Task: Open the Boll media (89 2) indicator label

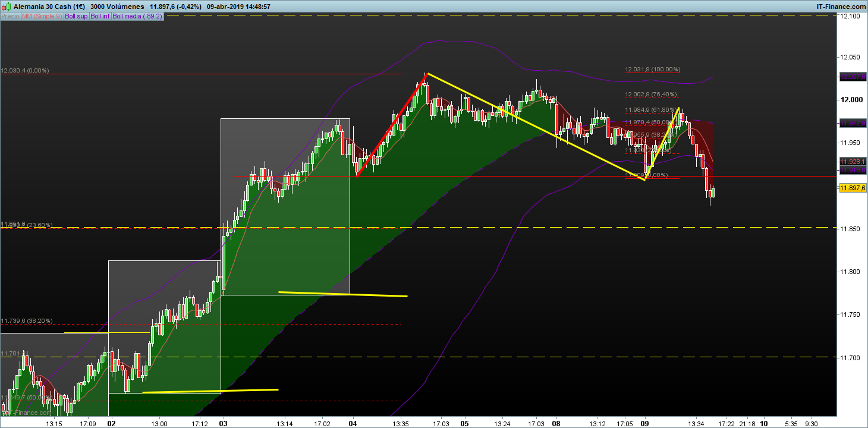Action: coord(137,16)
